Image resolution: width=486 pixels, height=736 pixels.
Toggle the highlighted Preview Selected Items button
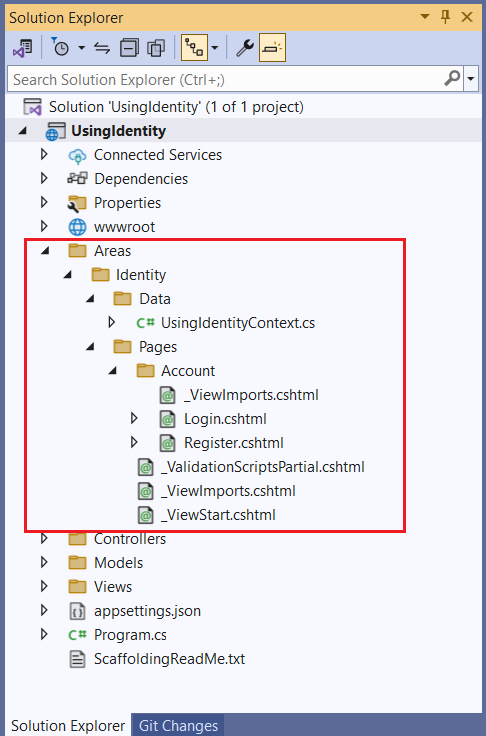[x=272, y=48]
